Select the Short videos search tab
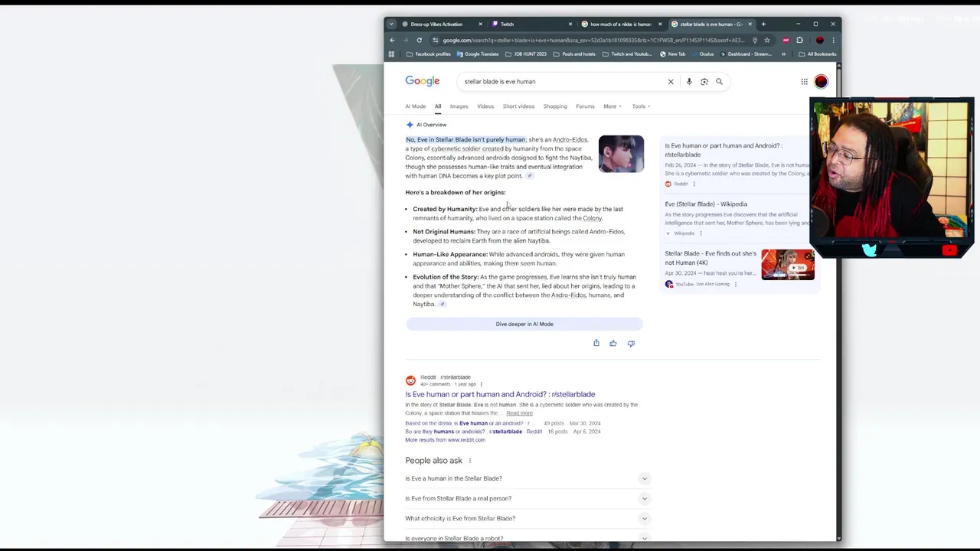 tap(518, 106)
